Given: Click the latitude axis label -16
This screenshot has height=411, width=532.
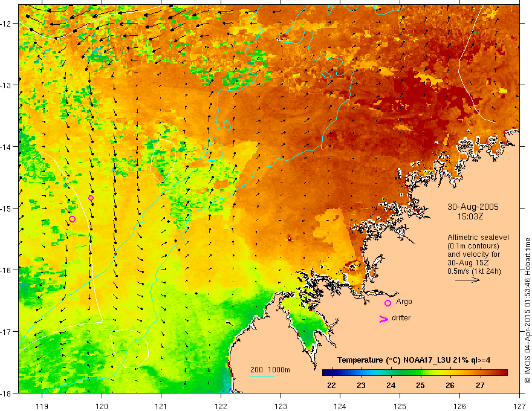Looking at the screenshot, I should [7, 270].
